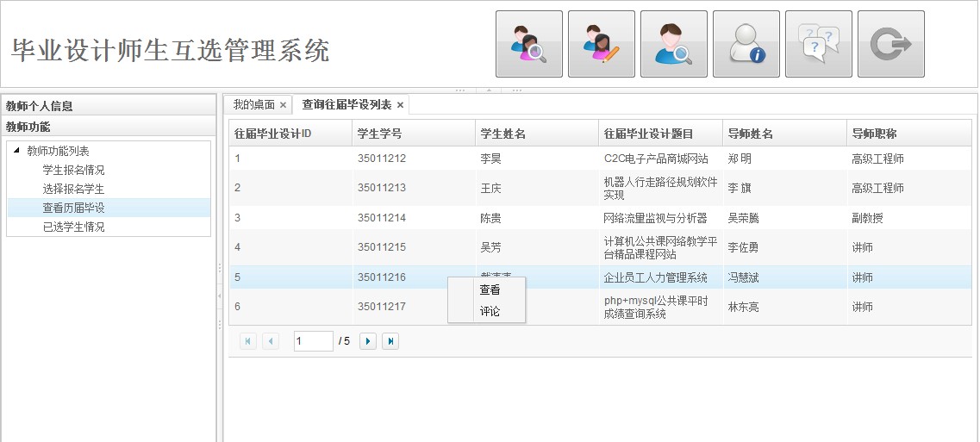Select student name 吴芳
The width and height of the screenshot is (980, 442).
point(490,247)
